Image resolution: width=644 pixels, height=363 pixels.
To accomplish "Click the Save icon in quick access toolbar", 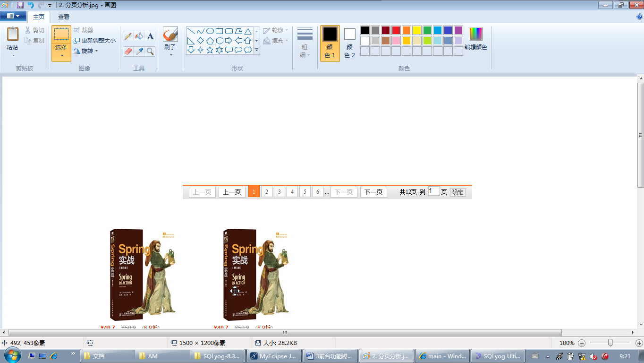I will pos(20,5).
